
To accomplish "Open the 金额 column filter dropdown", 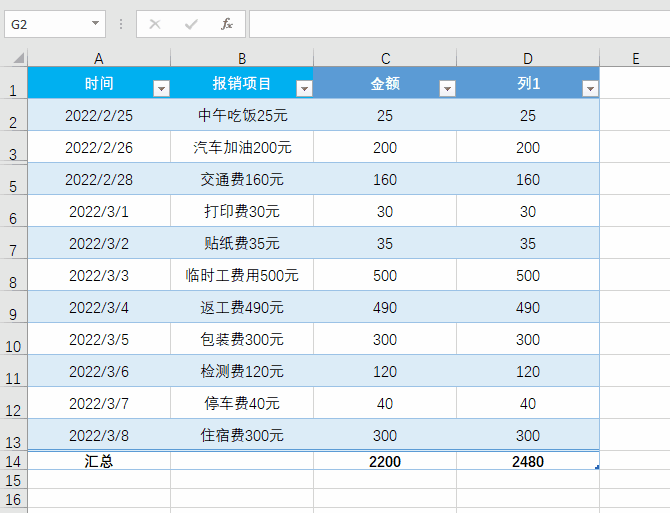I will pyautogui.click(x=447, y=88).
